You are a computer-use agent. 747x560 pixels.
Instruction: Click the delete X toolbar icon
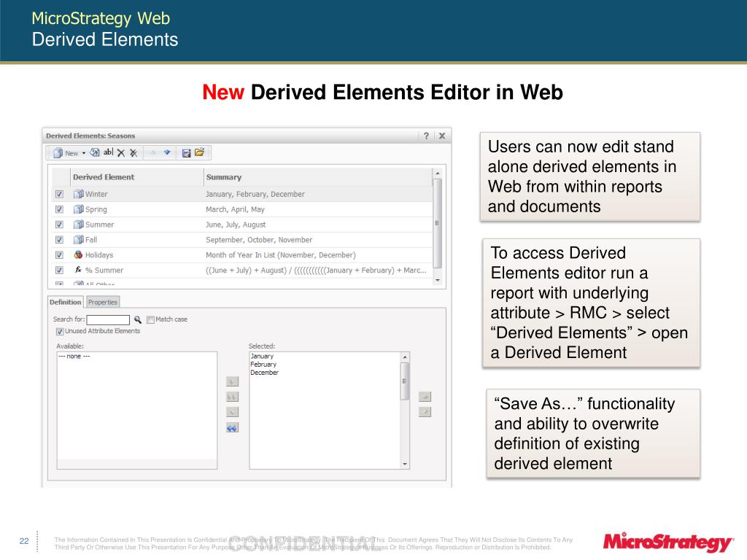(121, 153)
